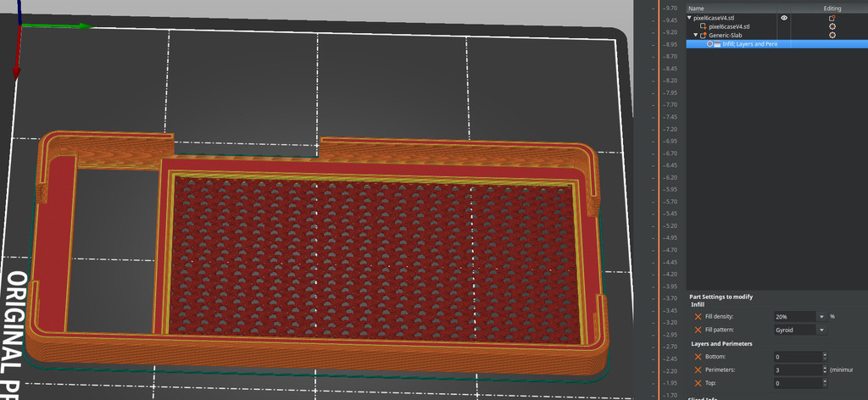Click the 'Fill density:' label

coord(721,316)
